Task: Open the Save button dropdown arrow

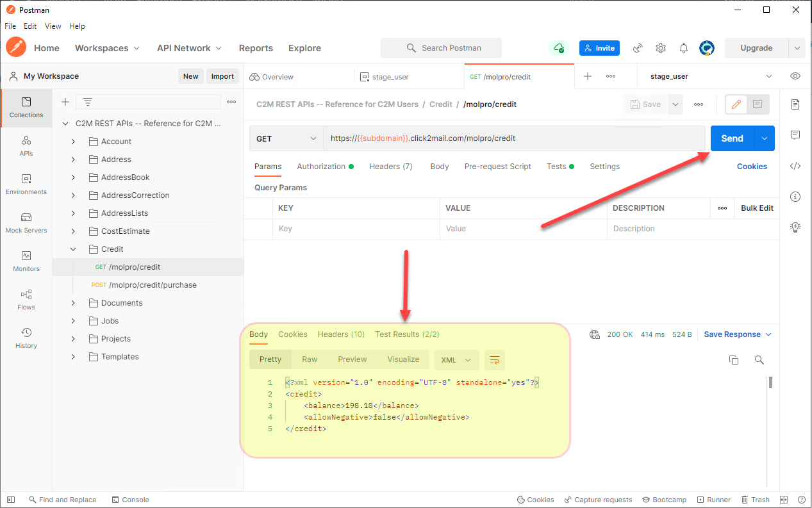Action: point(675,104)
